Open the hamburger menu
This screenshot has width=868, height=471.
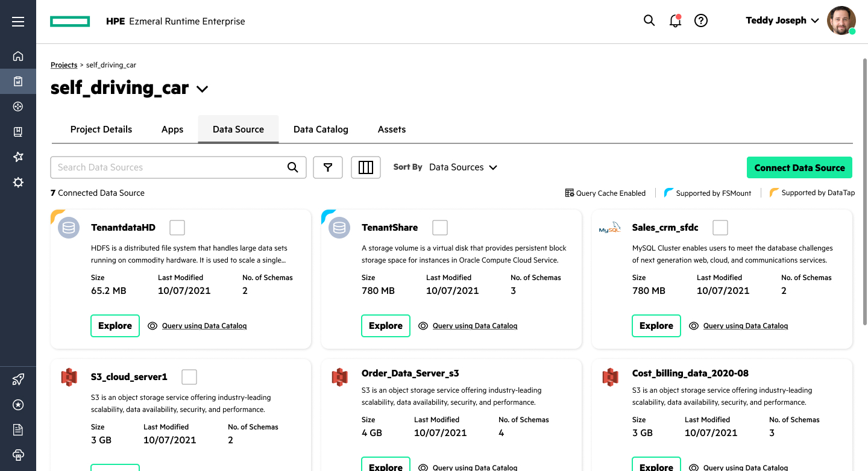(18, 22)
